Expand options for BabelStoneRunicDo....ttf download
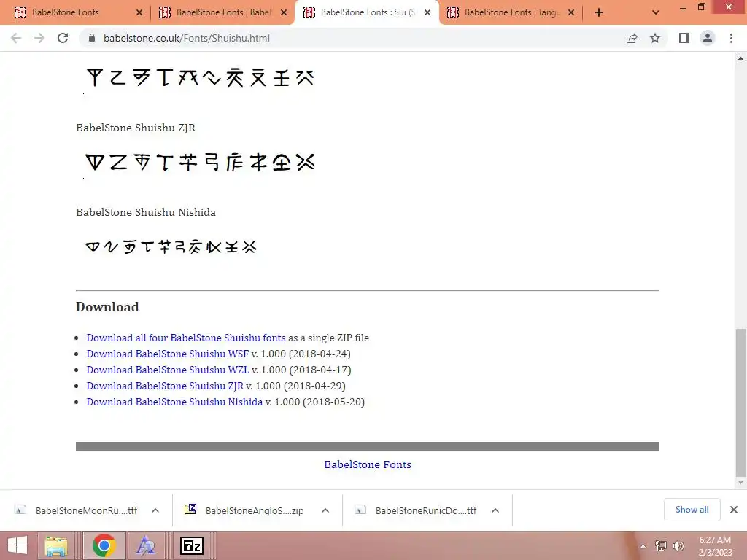747x560 pixels. click(495, 510)
